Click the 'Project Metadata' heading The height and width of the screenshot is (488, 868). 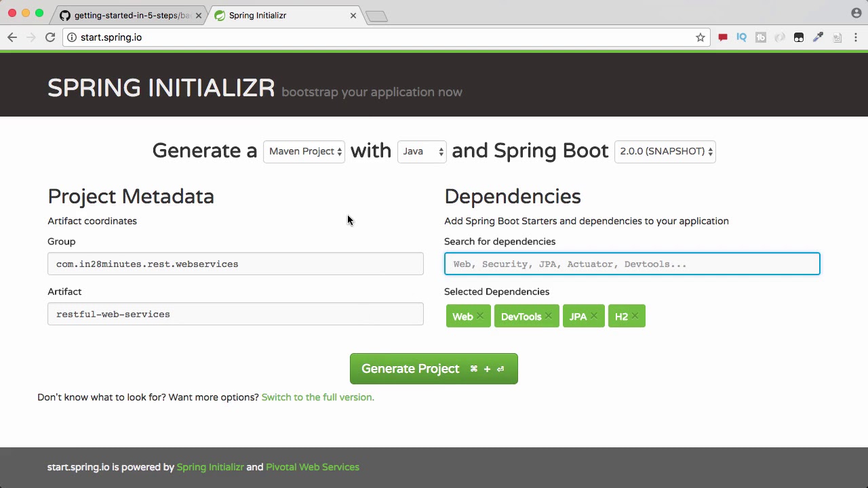tap(131, 197)
